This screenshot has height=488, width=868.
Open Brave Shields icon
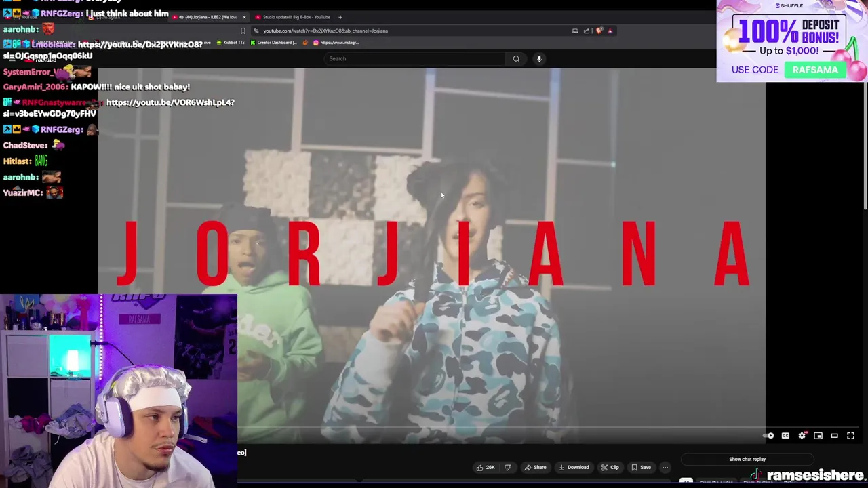coord(599,30)
